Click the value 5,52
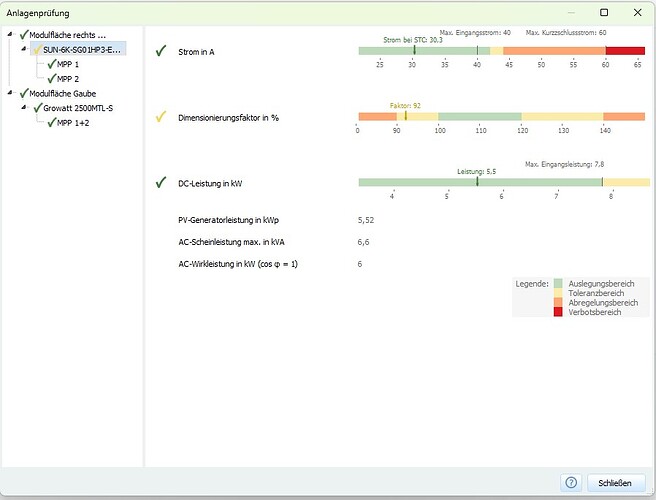This screenshot has height=500, width=656. pyautogui.click(x=366, y=220)
